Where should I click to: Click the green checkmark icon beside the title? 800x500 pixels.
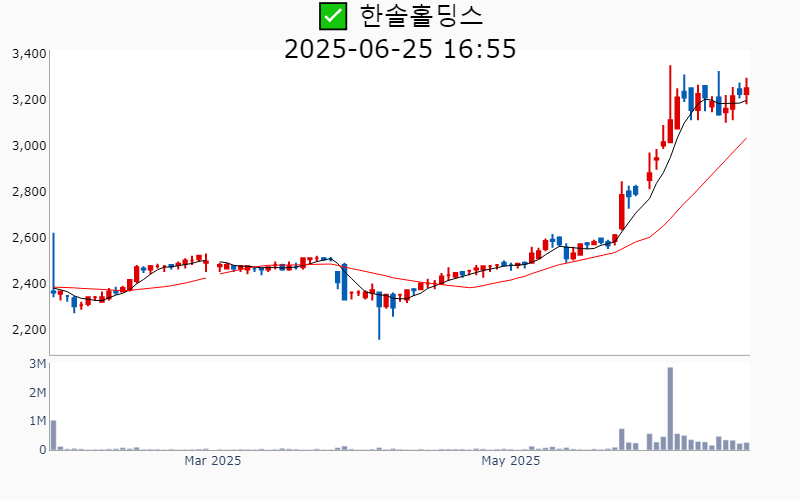[333, 16]
